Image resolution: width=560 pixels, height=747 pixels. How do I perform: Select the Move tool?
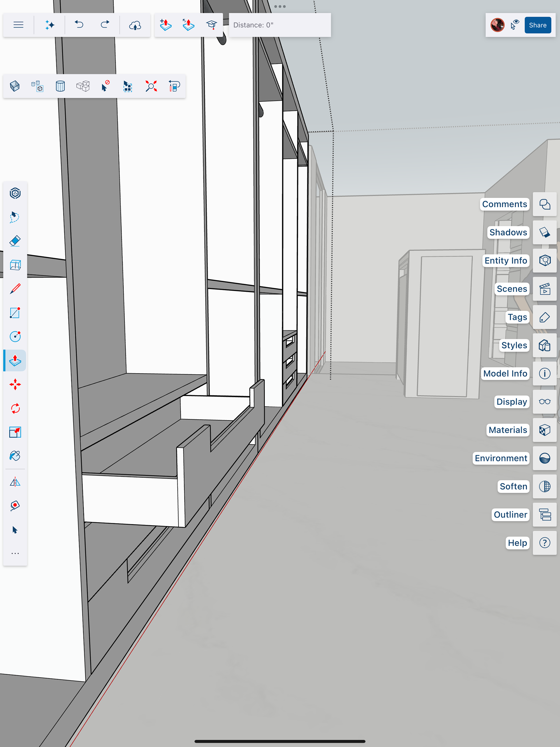[x=15, y=384]
